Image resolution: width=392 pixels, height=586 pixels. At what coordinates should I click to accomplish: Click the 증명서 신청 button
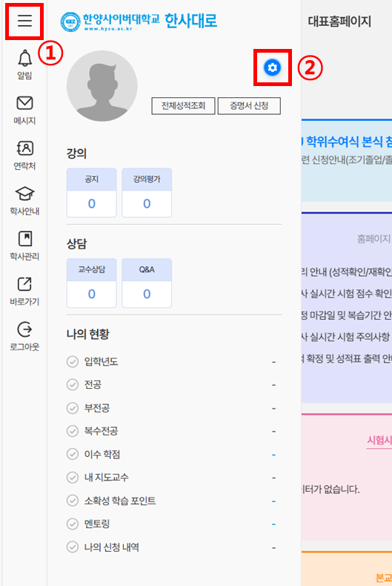pos(249,106)
